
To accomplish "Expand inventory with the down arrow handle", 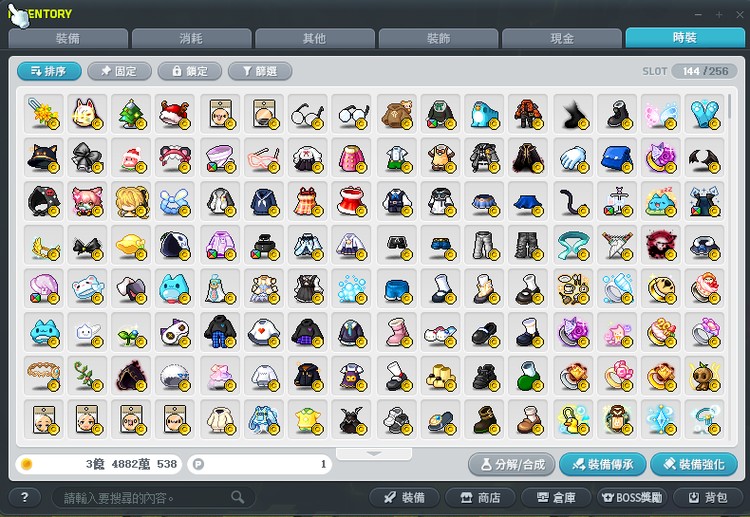I will [x=374, y=453].
